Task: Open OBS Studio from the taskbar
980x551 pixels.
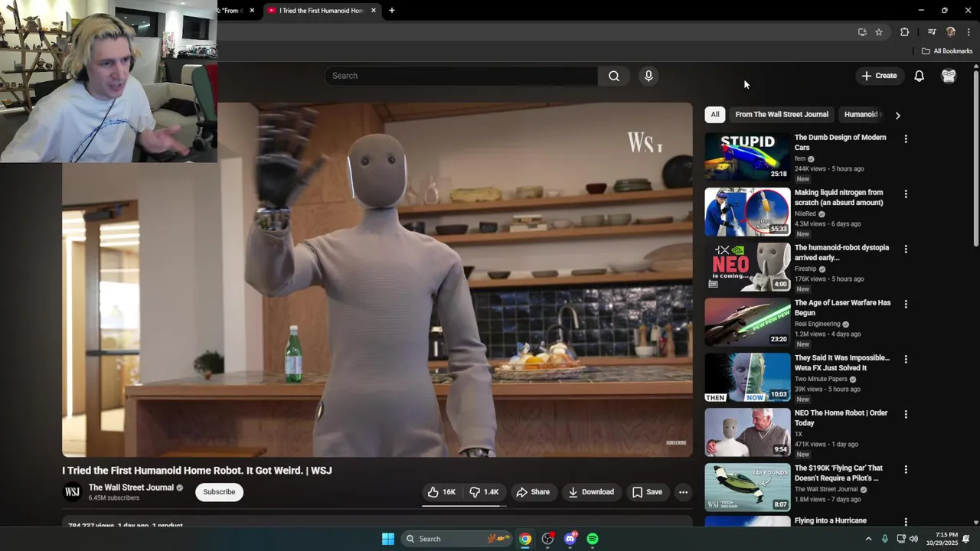Action: (x=547, y=539)
